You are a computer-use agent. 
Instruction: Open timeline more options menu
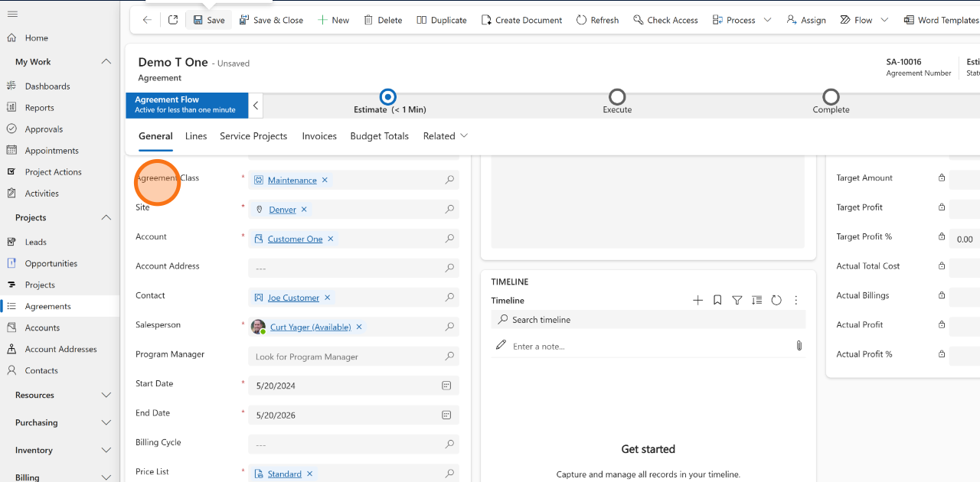click(796, 301)
